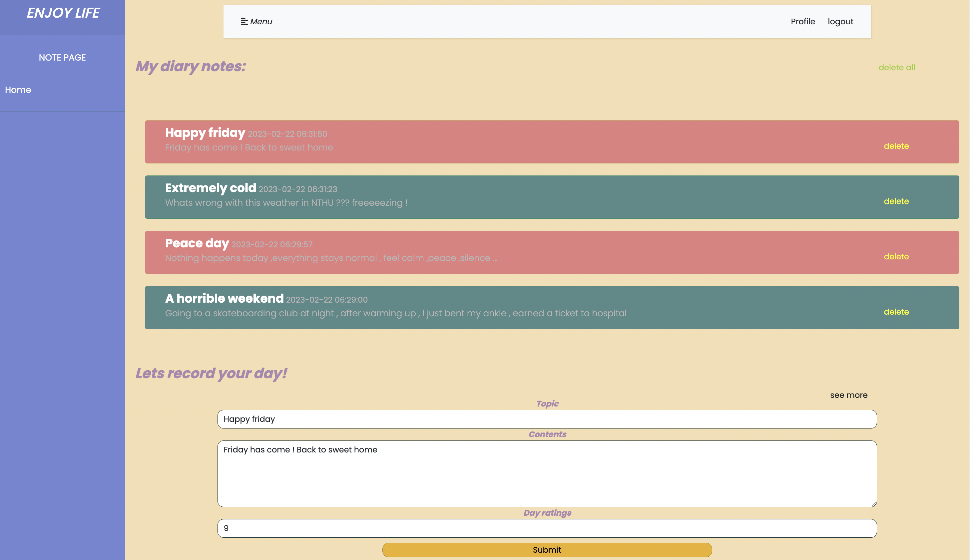Screen dimensions: 970x560
Task: Delete the Peace day note
Action: pyautogui.click(x=896, y=257)
